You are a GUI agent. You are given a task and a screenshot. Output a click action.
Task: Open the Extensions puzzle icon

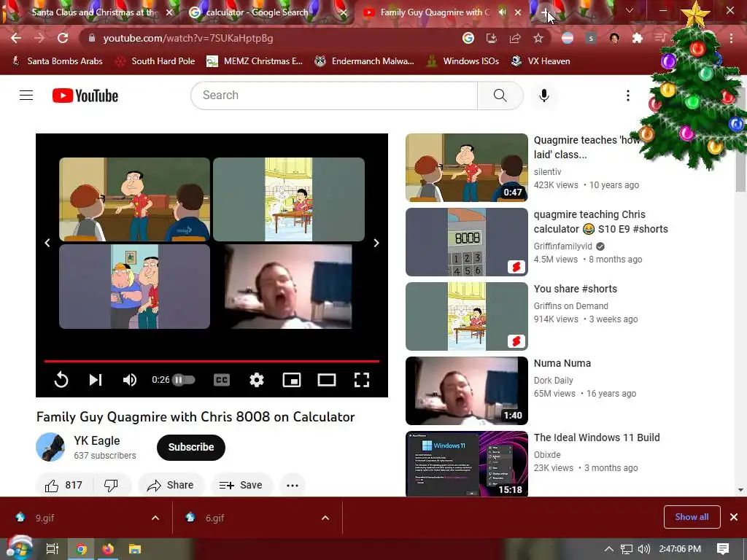(x=638, y=38)
